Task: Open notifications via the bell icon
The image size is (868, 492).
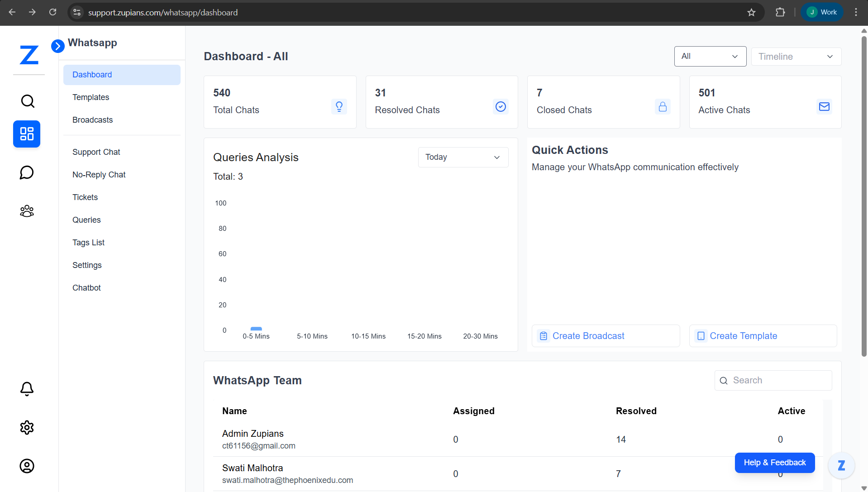Action: click(27, 389)
